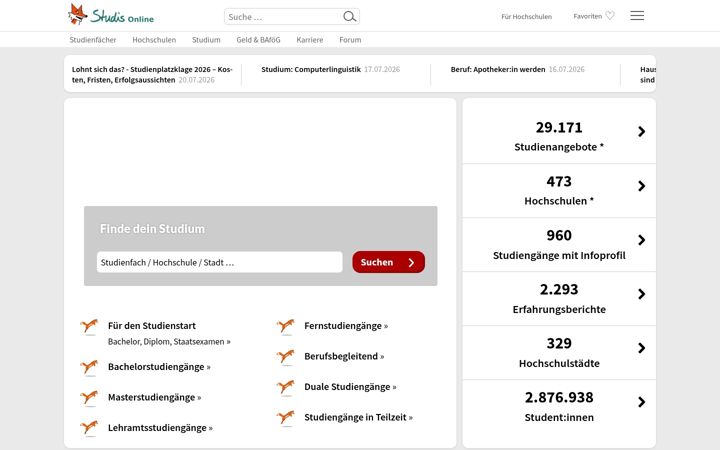Open the Favoriten link
This screenshot has height=450, width=720.
click(588, 16)
